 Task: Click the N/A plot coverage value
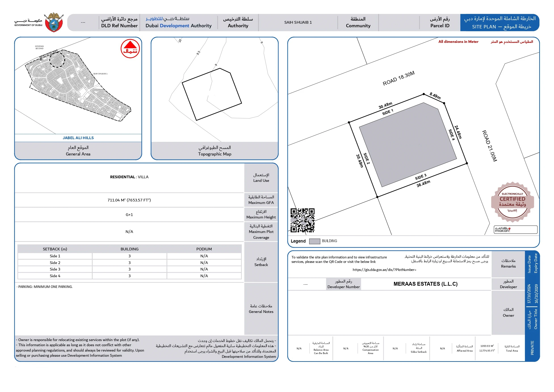tap(129, 232)
